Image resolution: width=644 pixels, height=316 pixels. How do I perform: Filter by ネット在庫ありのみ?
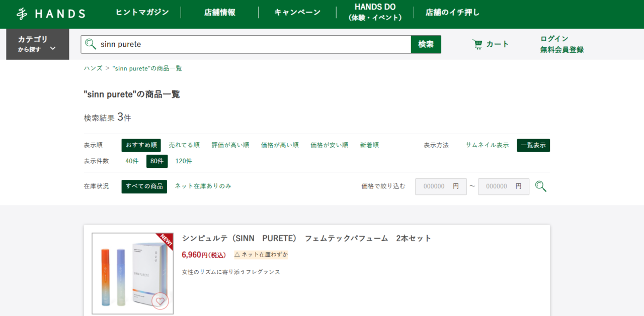[203, 186]
